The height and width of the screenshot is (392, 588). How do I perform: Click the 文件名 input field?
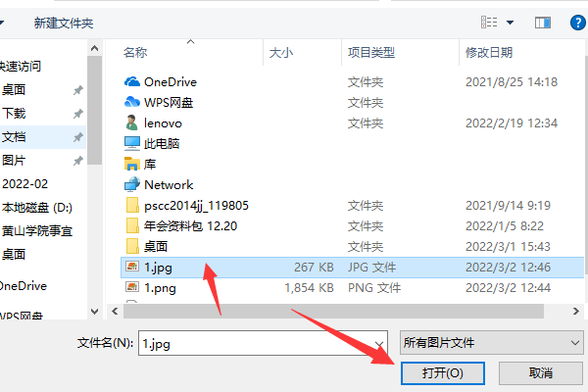[x=263, y=343]
